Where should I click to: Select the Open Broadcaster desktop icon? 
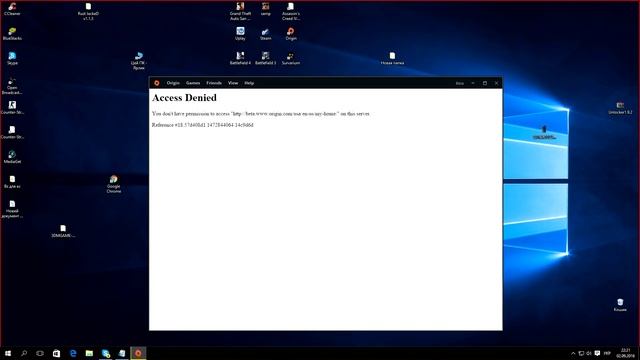coord(12,86)
